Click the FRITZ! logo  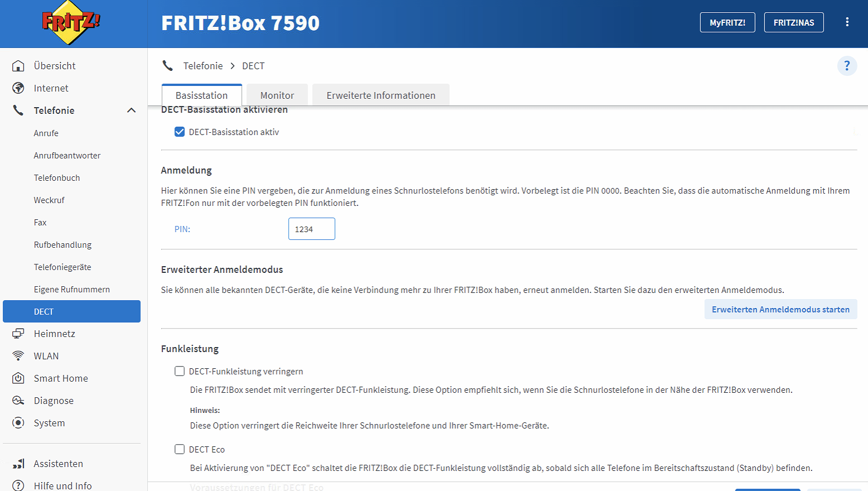pos(71,23)
